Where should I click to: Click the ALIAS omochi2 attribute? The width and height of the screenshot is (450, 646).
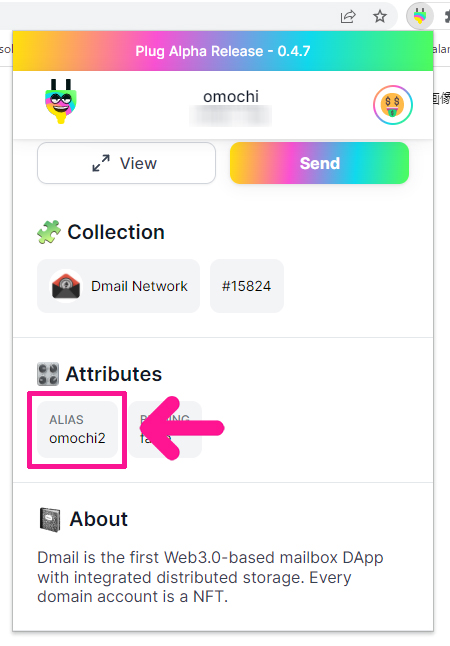tap(77, 429)
